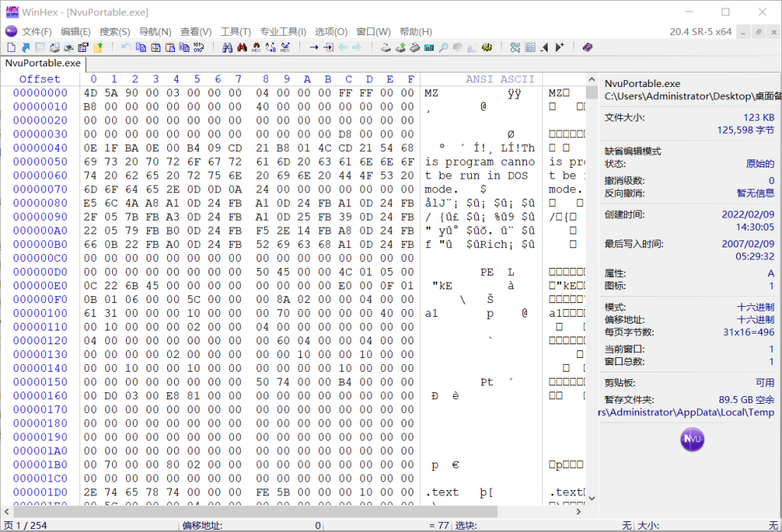This screenshot has height=532, width=782.
Task: Select offset row 00000040
Action: [x=40, y=148]
